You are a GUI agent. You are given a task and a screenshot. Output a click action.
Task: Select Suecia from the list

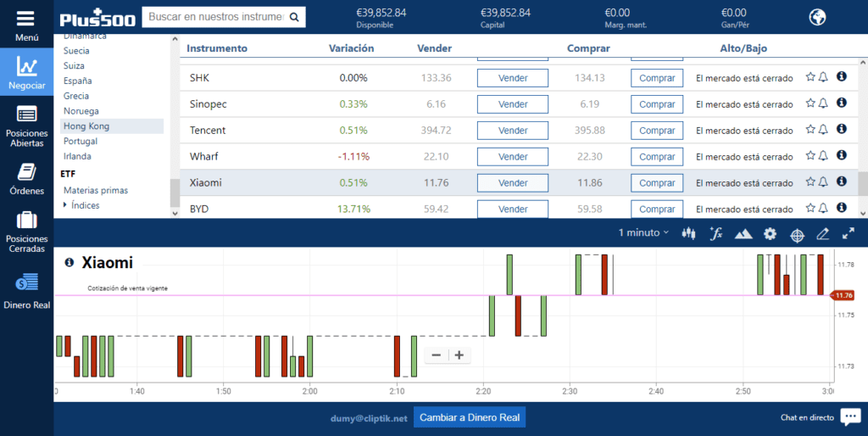point(76,50)
